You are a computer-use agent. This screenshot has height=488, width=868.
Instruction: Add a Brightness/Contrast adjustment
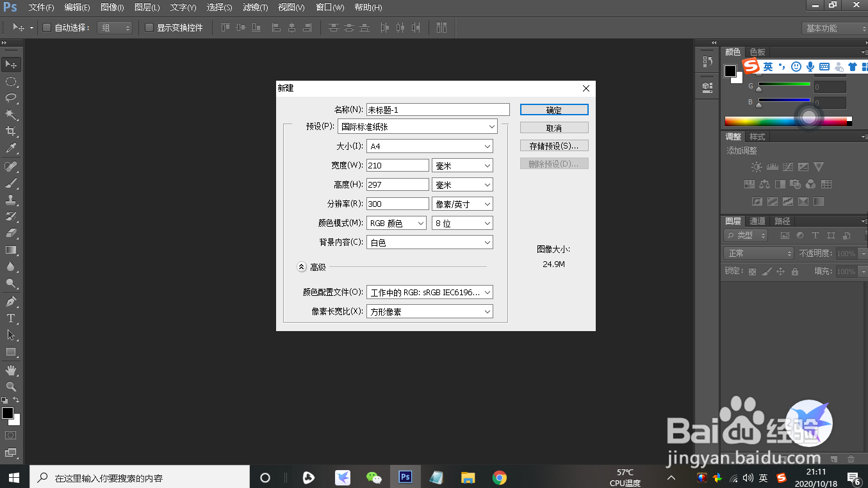(x=757, y=167)
